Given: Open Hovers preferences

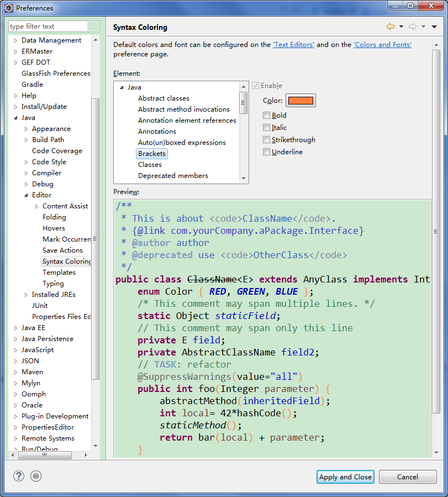Looking at the screenshot, I should click(x=54, y=228).
